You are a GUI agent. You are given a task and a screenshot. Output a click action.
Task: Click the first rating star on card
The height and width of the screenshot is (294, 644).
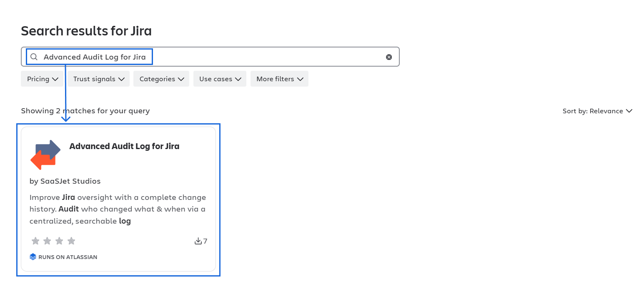point(35,241)
